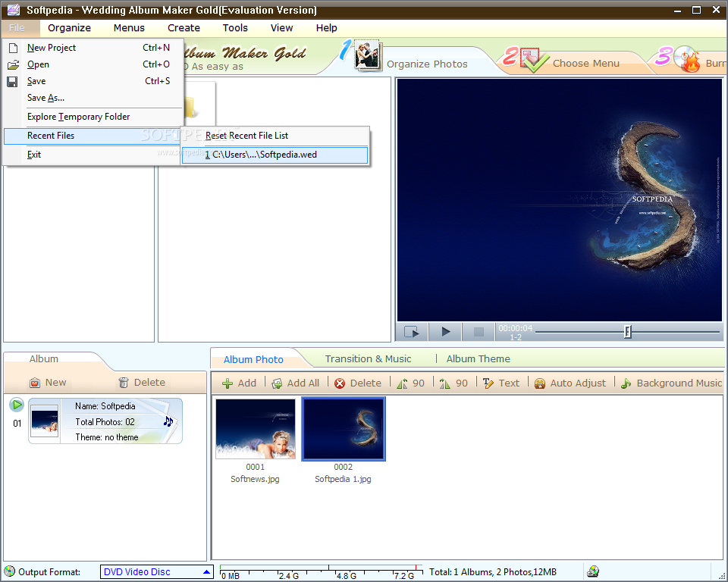728x582 pixels.
Task: Click the Text pencil icon
Action: click(x=488, y=383)
